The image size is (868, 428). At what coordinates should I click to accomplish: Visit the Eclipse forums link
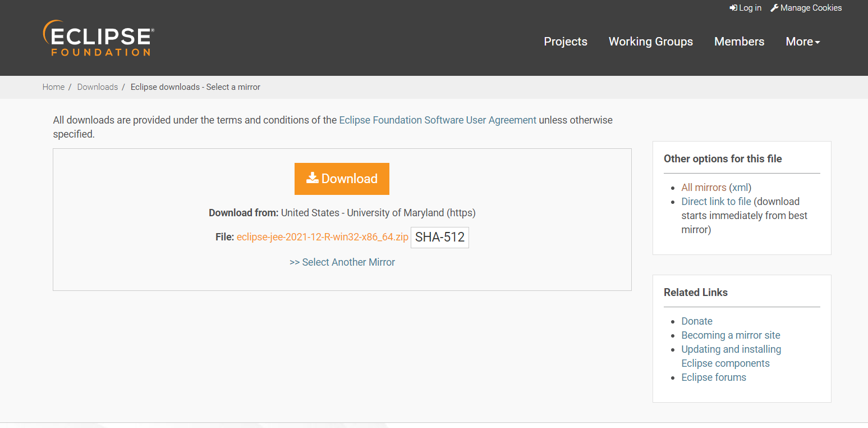point(714,377)
